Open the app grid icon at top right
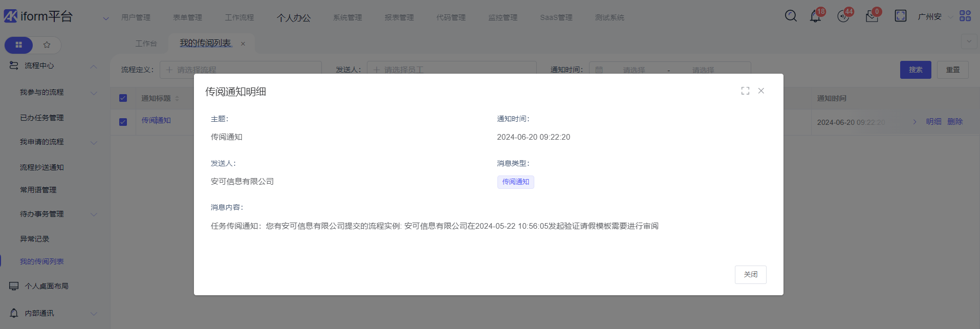This screenshot has width=980, height=329. tap(965, 16)
